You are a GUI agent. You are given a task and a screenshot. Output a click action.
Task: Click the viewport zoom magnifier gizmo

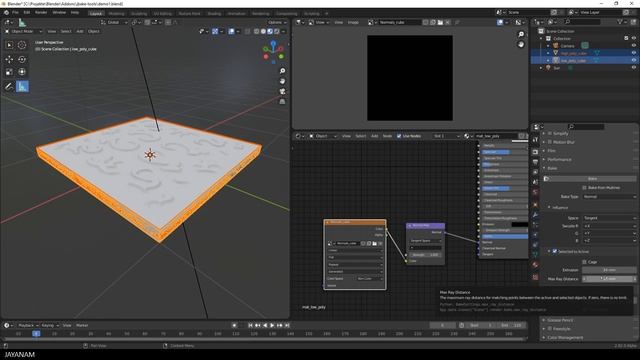(x=282, y=71)
